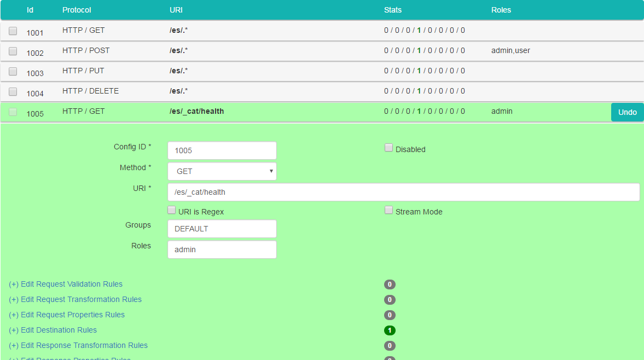
Task: Check the checkbox for row 1001
Action: [x=13, y=31]
